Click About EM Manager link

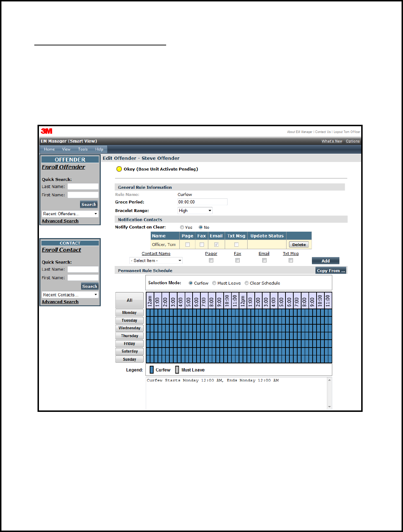point(300,132)
